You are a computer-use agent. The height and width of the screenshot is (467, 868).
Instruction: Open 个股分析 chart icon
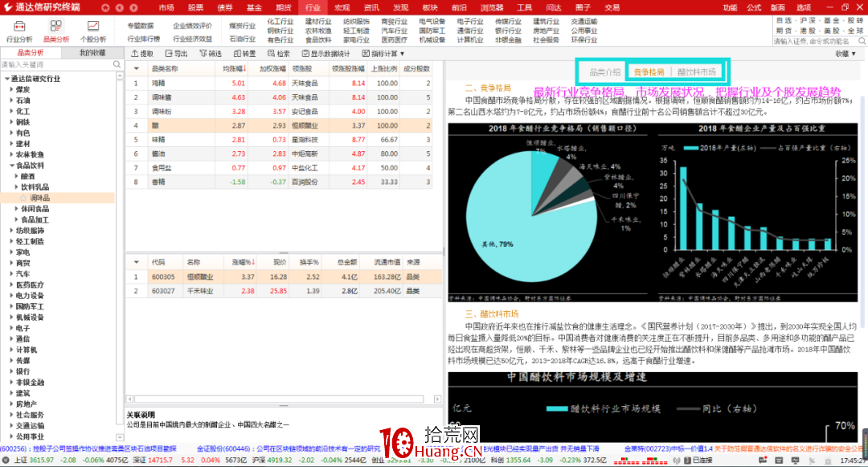point(93,26)
